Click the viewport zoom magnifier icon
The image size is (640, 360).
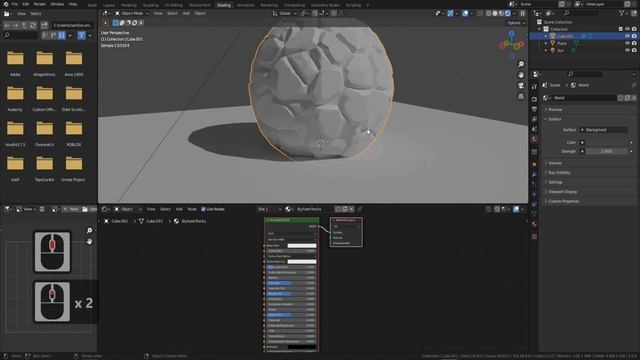tap(521, 64)
